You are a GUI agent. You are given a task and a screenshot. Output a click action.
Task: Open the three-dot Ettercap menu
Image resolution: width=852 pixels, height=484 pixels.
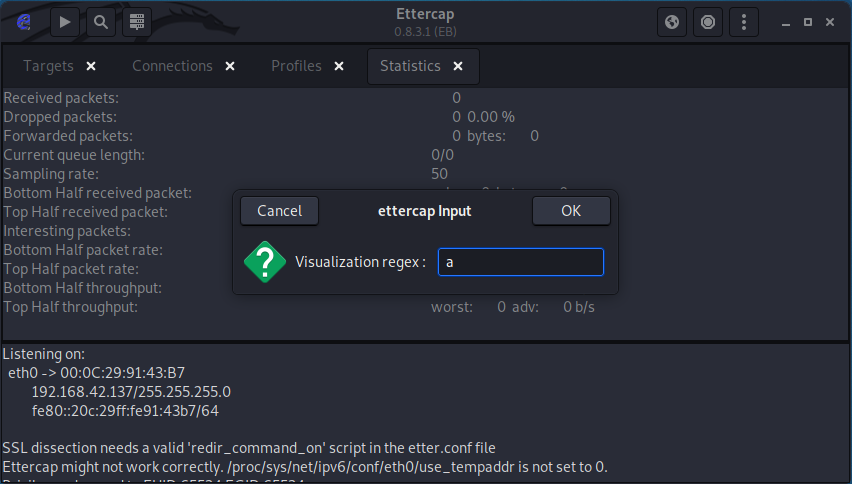[744, 22]
